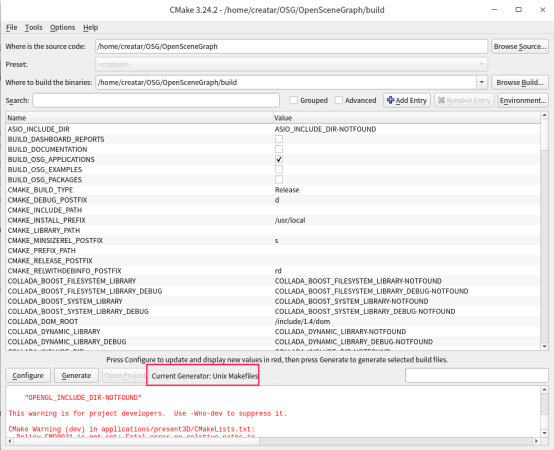
Task: Click the ASIO_INCLUDE_DIR-NOTFOUND value
Action: coord(325,129)
